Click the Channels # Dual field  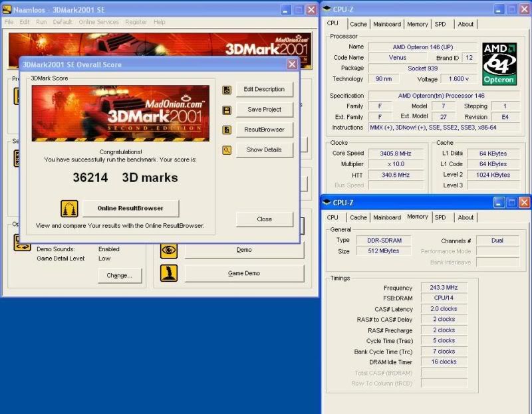(497, 241)
